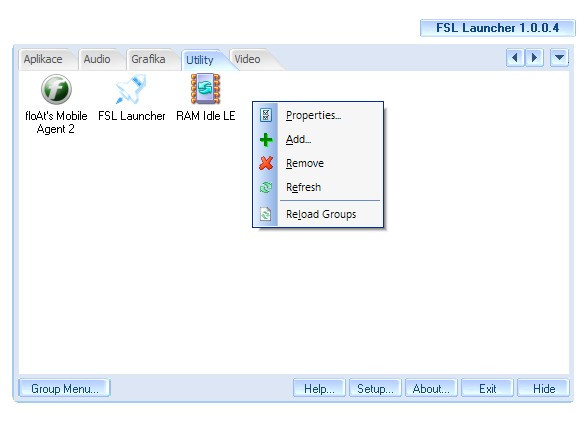
Task: Launch floAt's Mobile Agent 2 icon
Action: point(56,89)
